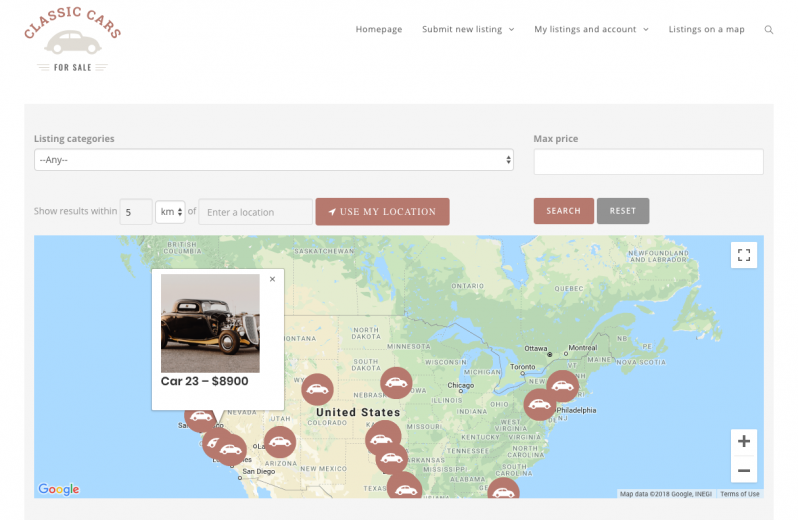Toggle fullscreen map view
Viewport: 798px width, 520px height.
pos(744,255)
